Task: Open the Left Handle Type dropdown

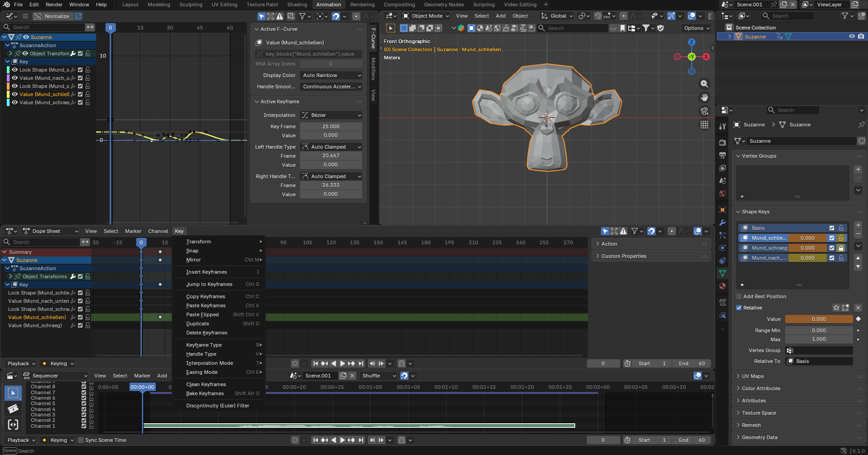Action: [x=331, y=147]
